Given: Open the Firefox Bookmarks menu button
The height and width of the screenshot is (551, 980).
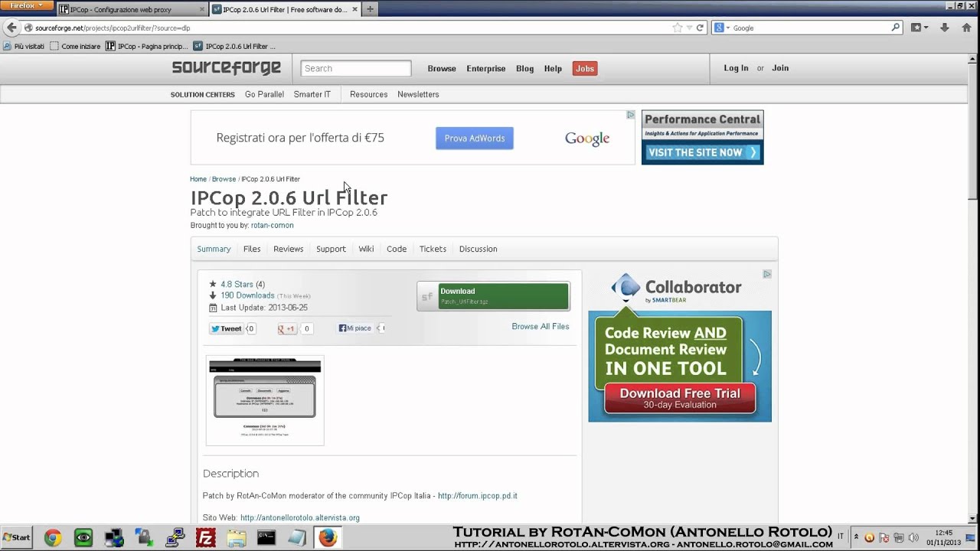Looking at the screenshot, I should [920, 28].
